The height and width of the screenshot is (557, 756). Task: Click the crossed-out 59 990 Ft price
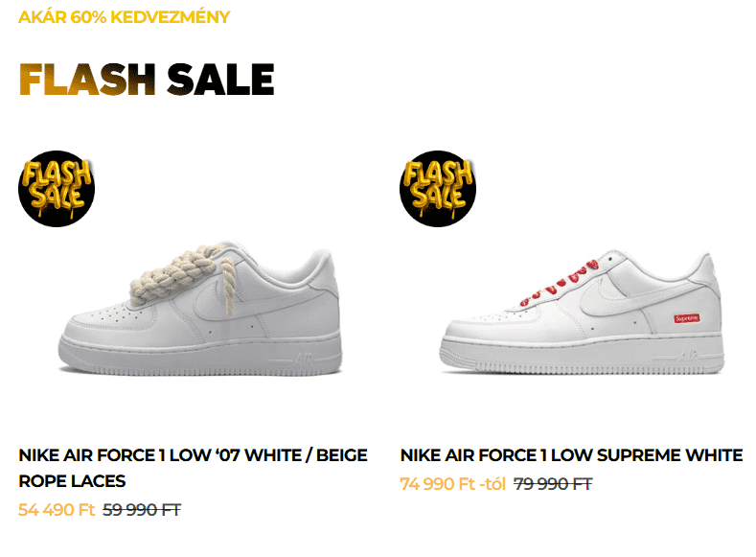[142, 510]
